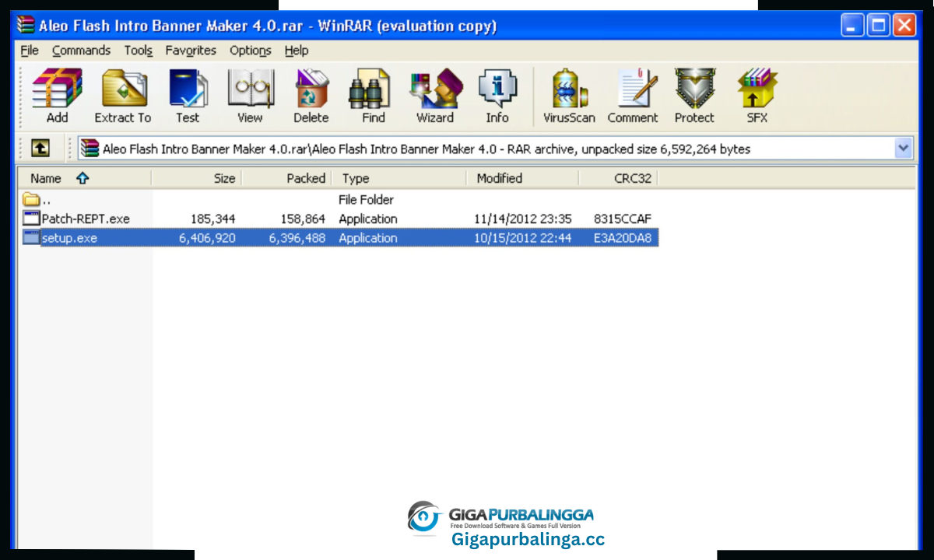Go up one level with arrow button
This screenshot has width=934, height=560.
(x=40, y=148)
